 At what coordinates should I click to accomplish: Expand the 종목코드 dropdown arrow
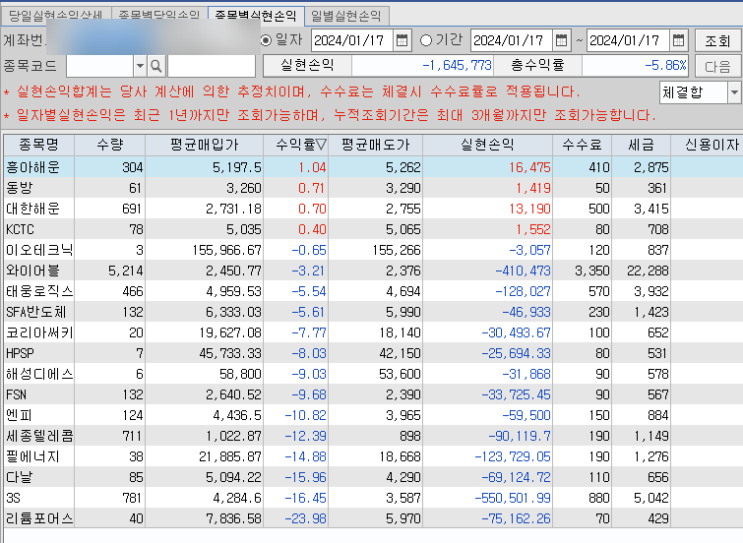pyautogui.click(x=140, y=66)
